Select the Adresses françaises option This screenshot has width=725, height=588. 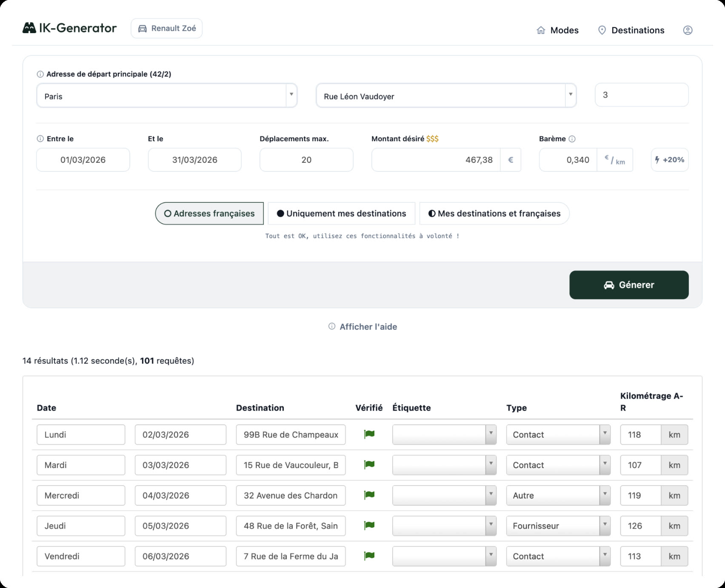[209, 213]
